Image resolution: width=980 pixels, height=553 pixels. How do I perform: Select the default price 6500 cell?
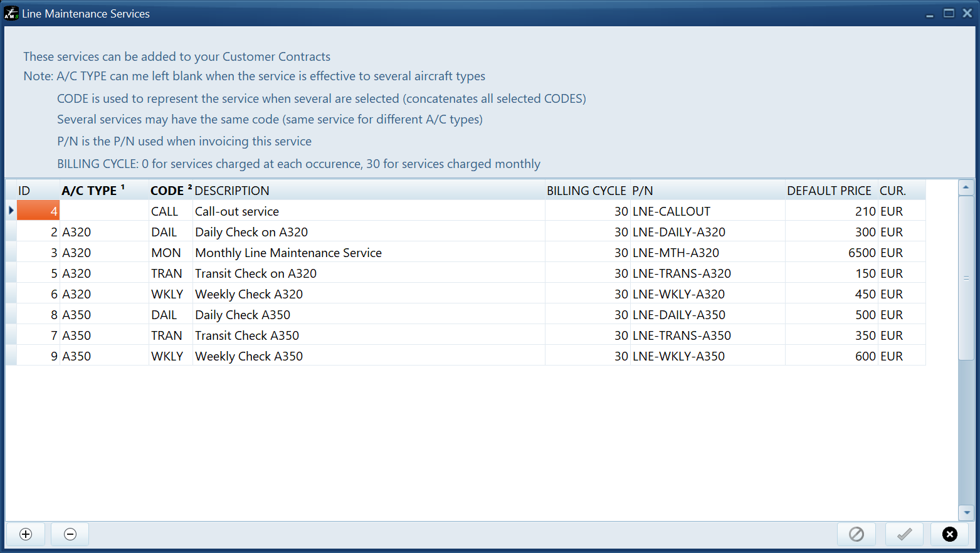[831, 253]
